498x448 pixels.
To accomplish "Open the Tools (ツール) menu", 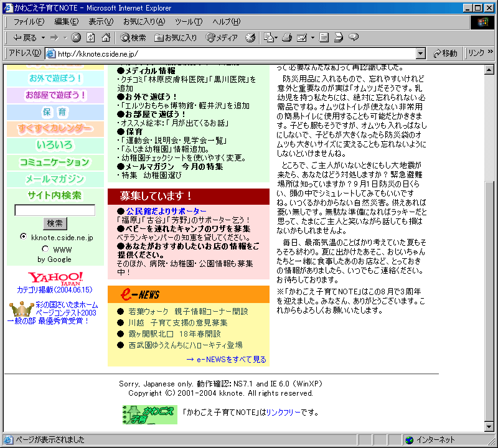I will (189, 22).
